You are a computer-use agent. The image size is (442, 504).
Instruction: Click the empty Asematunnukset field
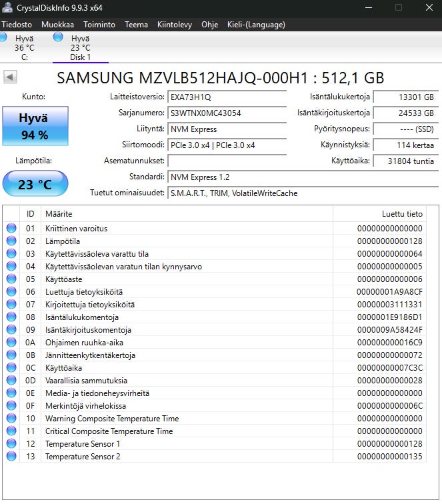click(x=227, y=161)
